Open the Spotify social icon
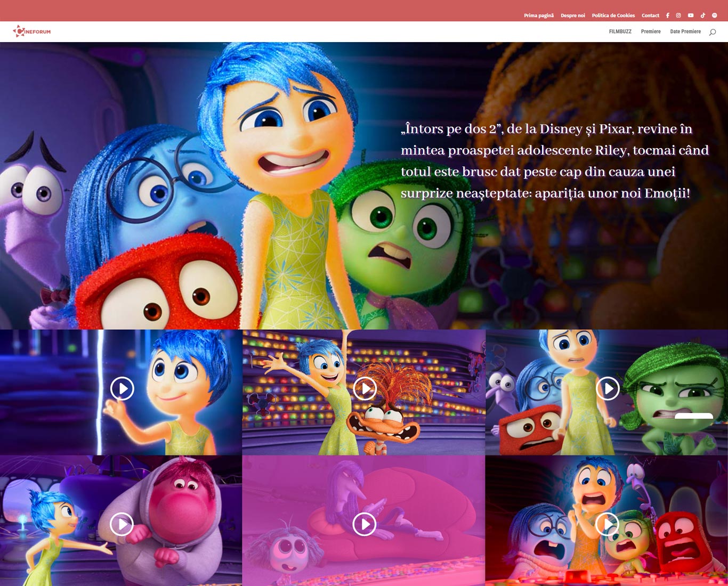This screenshot has width=728, height=586. [x=715, y=15]
